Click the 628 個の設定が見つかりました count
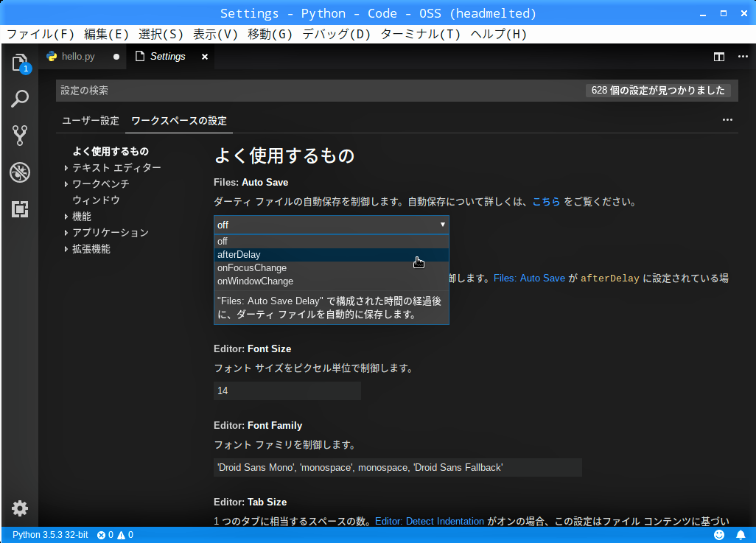The height and width of the screenshot is (543, 756). (x=658, y=91)
